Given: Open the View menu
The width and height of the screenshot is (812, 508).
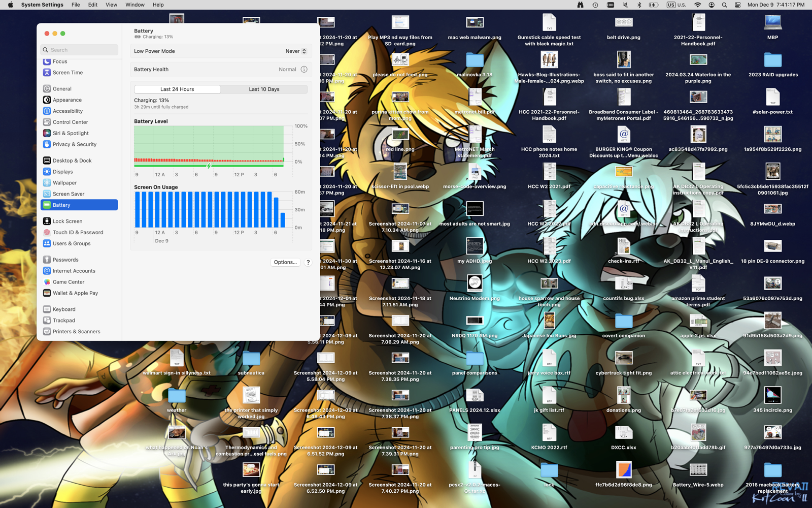Looking at the screenshot, I should pyautogui.click(x=111, y=5).
